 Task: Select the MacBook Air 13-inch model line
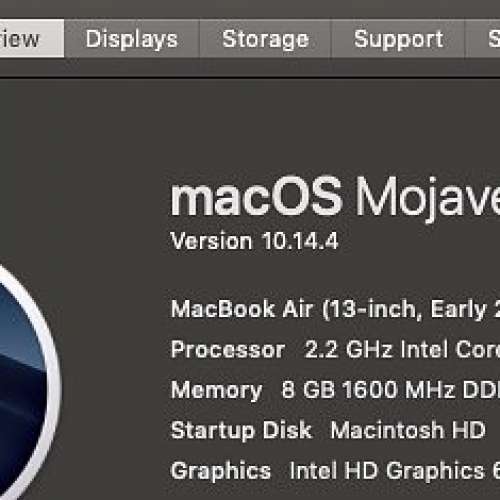pyautogui.click(x=335, y=309)
